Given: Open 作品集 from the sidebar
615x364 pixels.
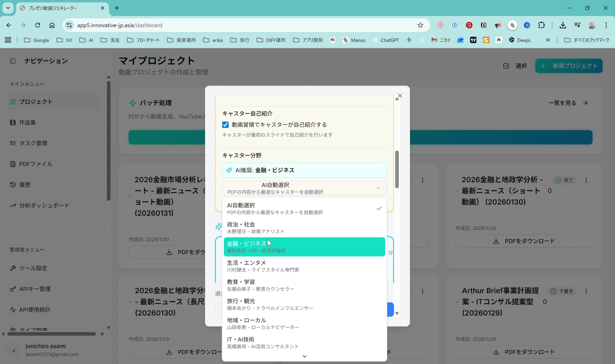Looking at the screenshot, I should click(27, 122).
